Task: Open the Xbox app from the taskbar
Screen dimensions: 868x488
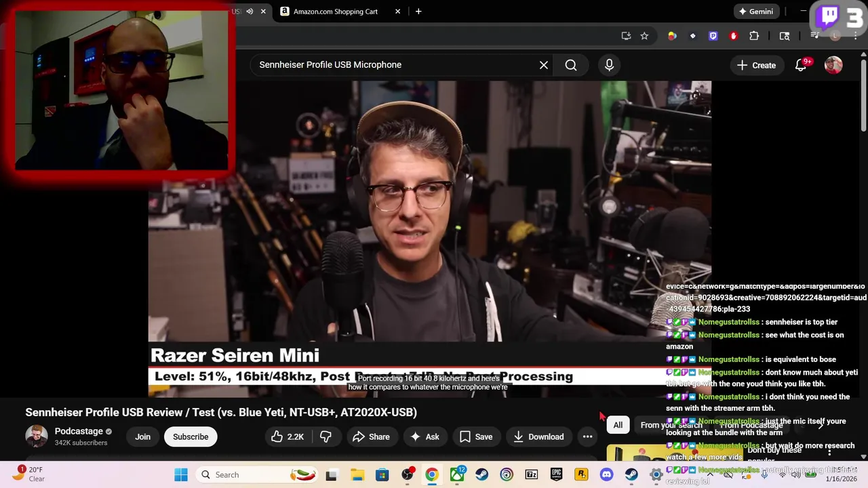Action: tap(457, 474)
